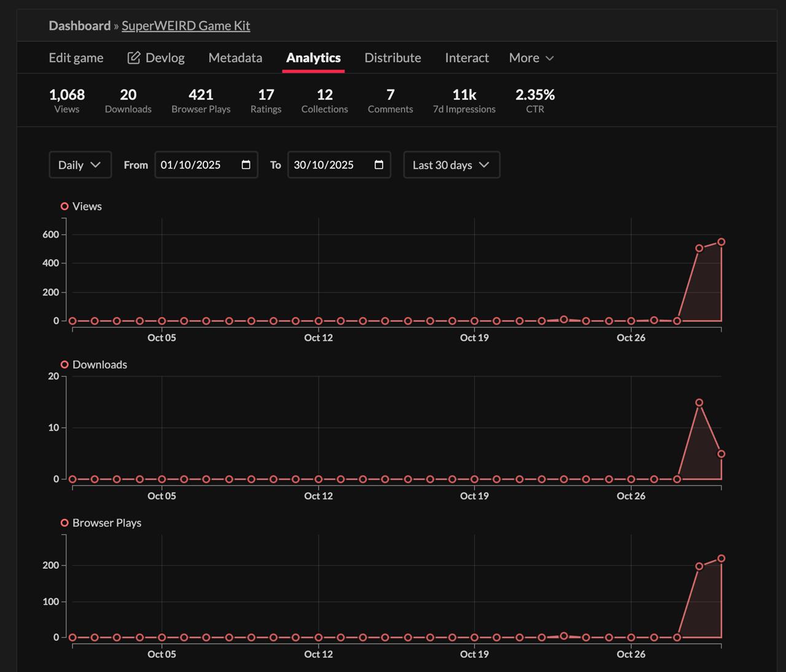The height and width of the screenshot is (672, 786).
Task: Select the final data point on Browser Plays chart
Action: tap(722, 558)
